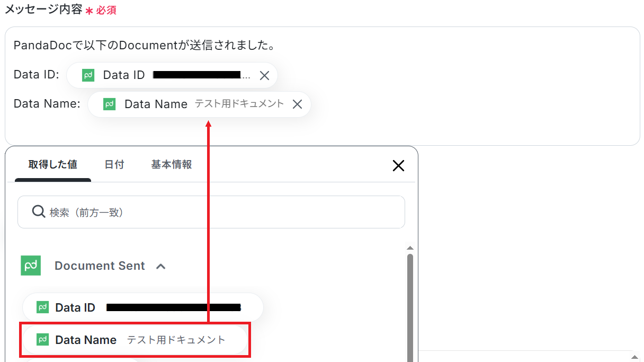Remove the Data ID chip from message
This screenshot has height=362, width=644.
point(264,75)
